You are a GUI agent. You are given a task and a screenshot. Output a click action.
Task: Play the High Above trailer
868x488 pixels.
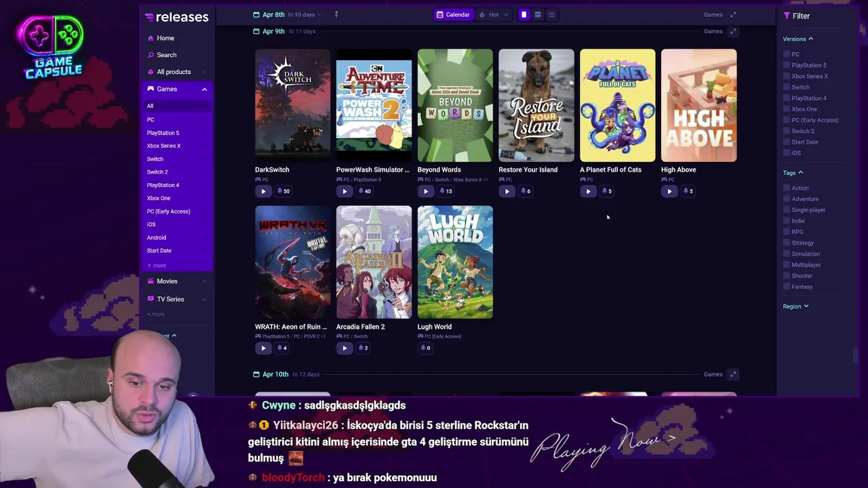click(x=669, y=191)
